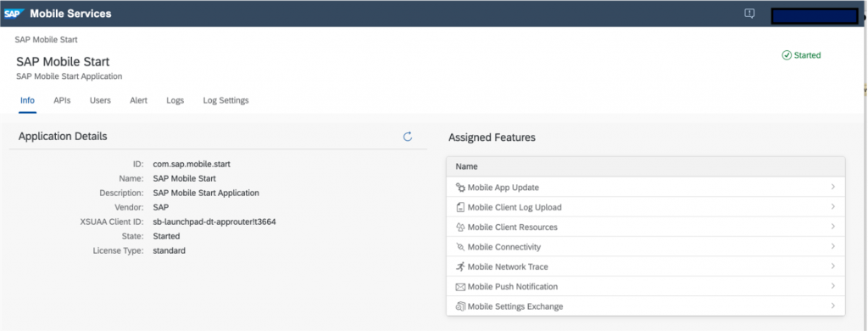Click the Mobile App Update gear icon
The image size is (868, 331).
pyautogui.click(x=460, y=188)
